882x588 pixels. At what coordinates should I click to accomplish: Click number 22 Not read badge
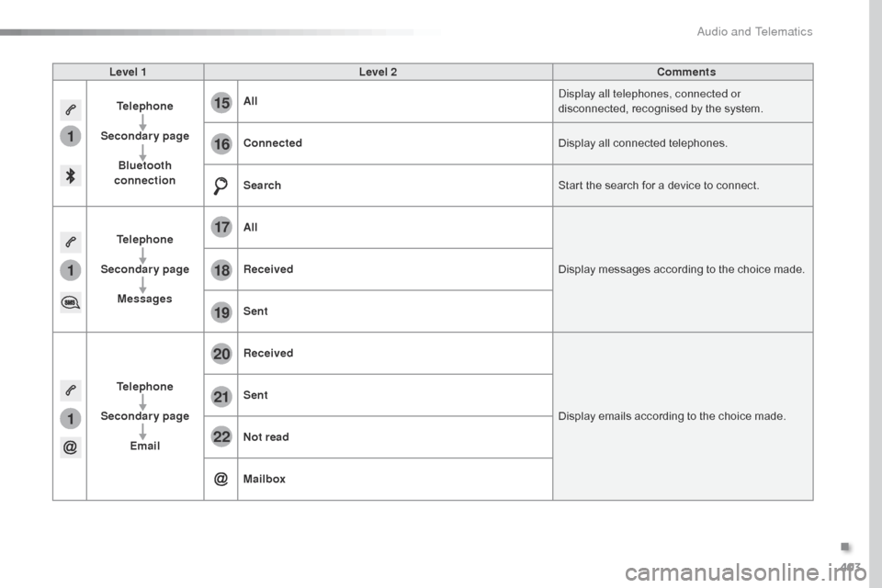point(221,437)
